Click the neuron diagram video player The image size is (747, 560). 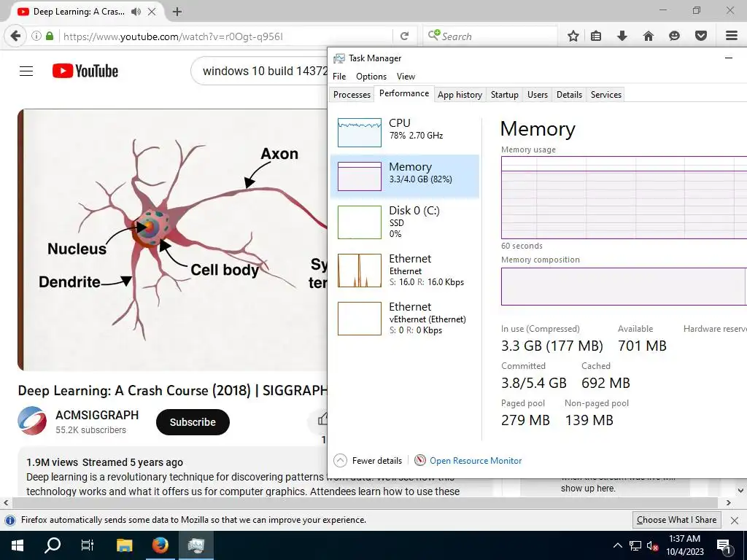click(x=172, y=239)
